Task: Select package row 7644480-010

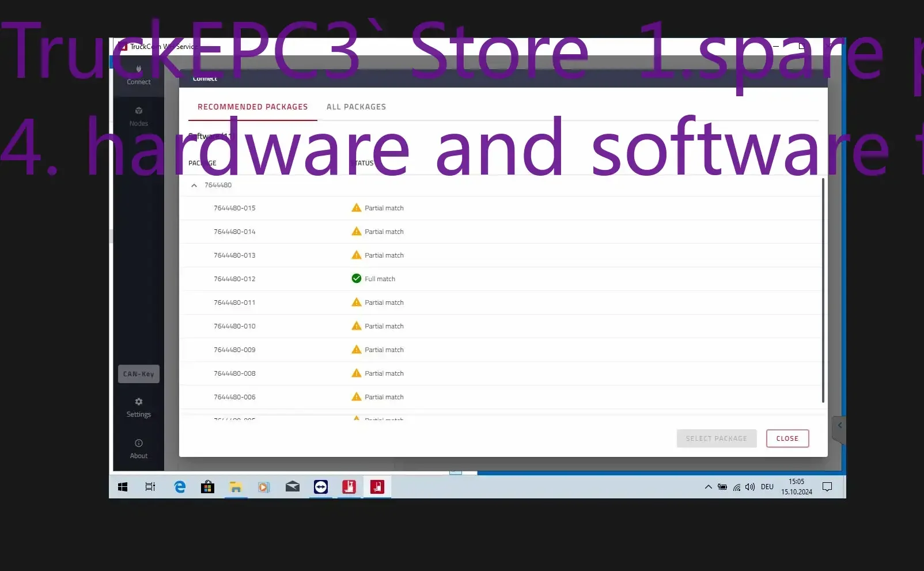Action: point(500,326)
